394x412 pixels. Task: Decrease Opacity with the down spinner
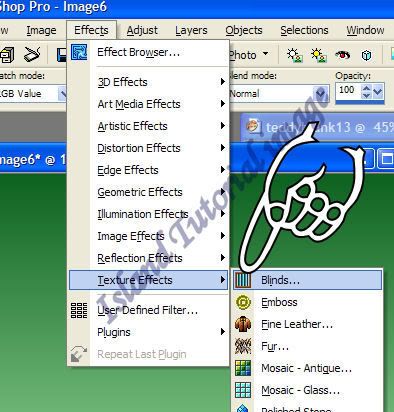[x=366, y=96]
